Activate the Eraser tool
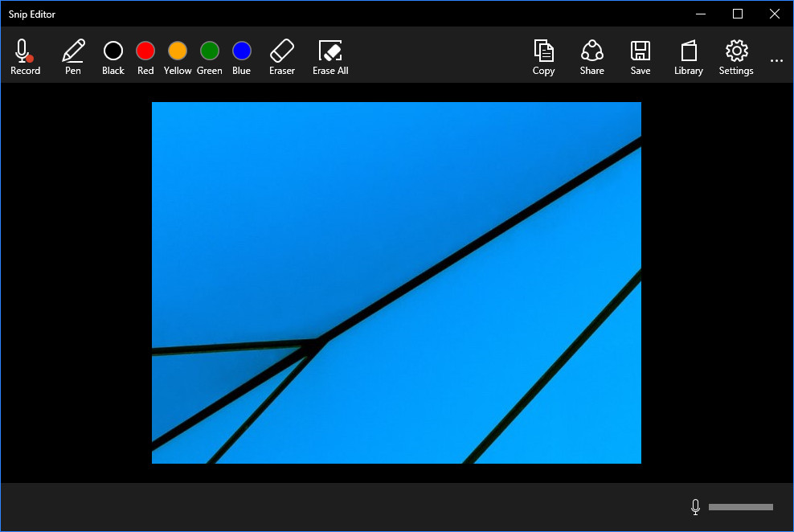This screenshot has height=532, width=794. point(282,57)
